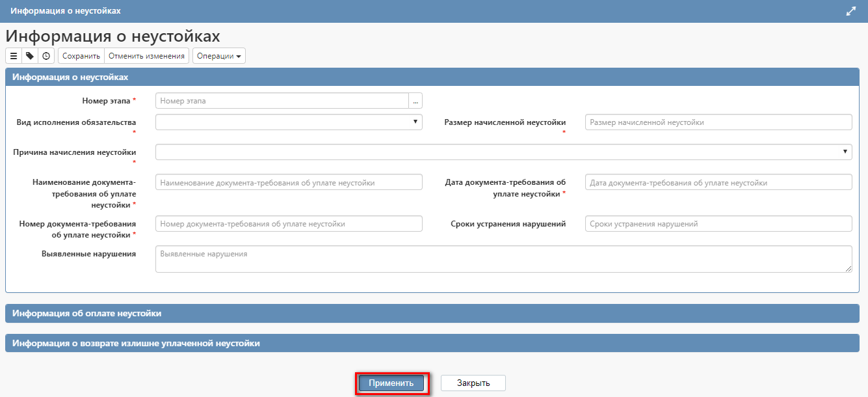Expand the window with the diagonal arrows icon
The width and height of the screenshot is (868, 397).
pos(850,11)
